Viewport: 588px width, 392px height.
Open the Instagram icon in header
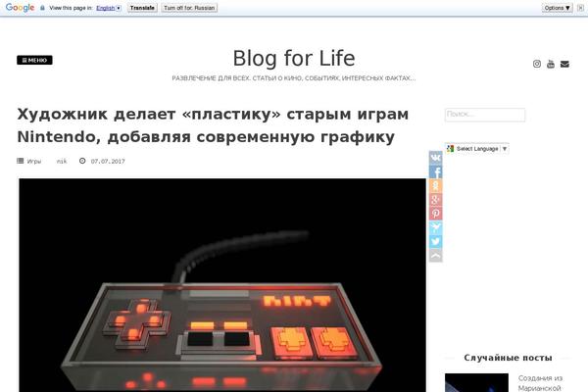(x=537, y=64)
